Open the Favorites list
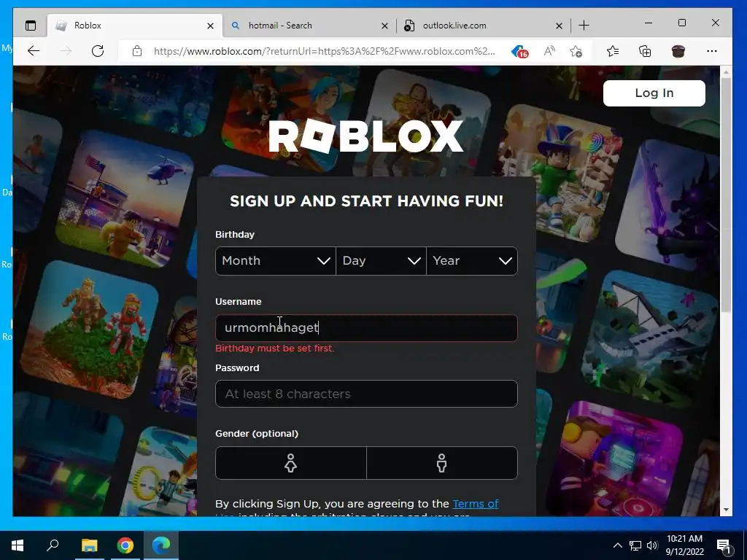The height and width of the screenshot is (560, 747). 613,51
